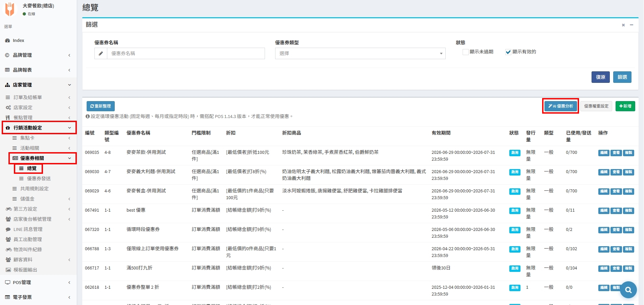
Task: Collapse the 篩選 panel with minus icon
Action: tap(631, 25)
